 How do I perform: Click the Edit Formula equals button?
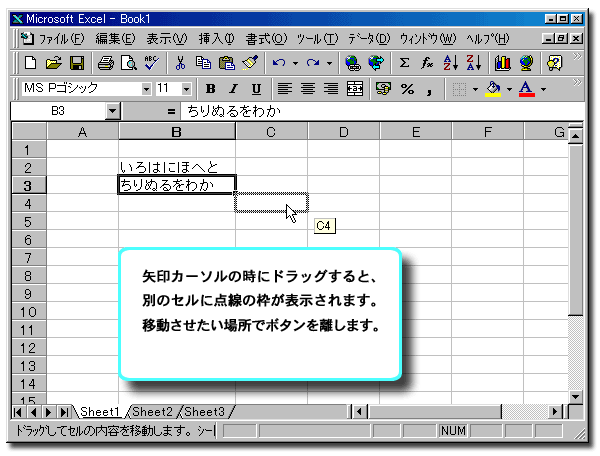[171, 111]
